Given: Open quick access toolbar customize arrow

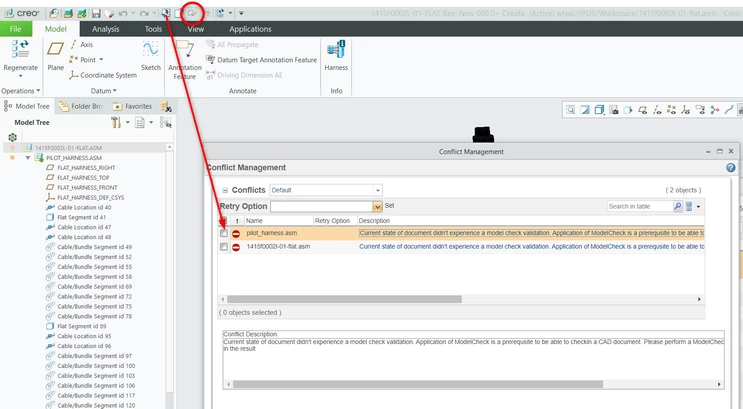Looking at the screenshot, I should [241, 13].
